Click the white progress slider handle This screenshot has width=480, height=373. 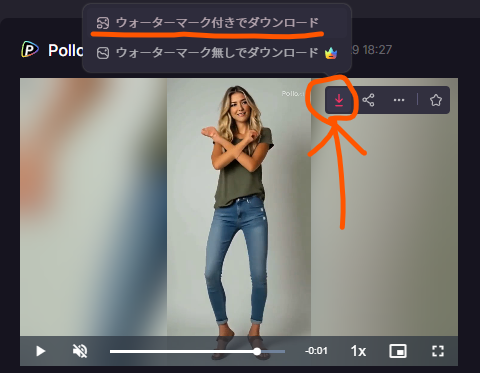[257, 351]
